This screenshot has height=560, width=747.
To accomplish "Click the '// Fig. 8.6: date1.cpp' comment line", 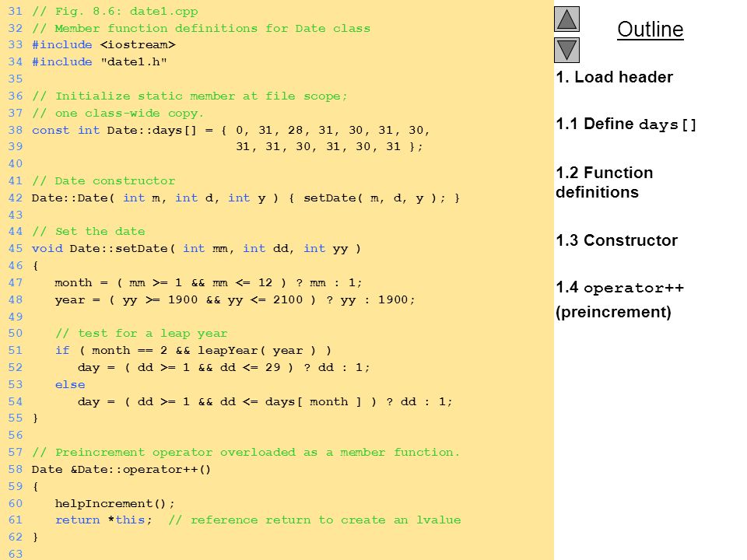I will click(x=115, y=11).
